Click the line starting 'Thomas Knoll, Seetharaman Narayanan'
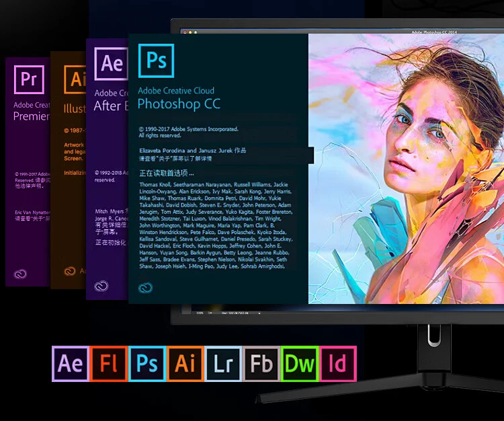Image resolution: width=504 pixels, height=421 pixels. [214, 185]
